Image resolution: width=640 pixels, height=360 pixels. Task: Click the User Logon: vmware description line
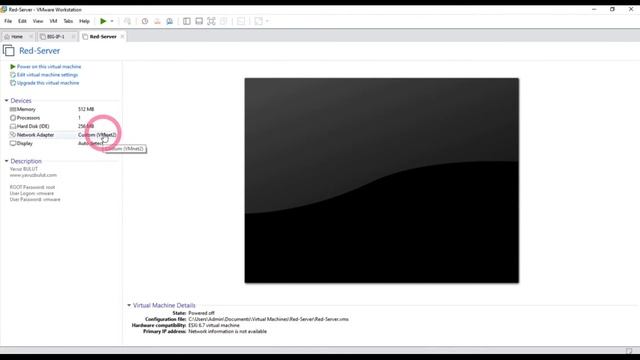coord(32,193)
